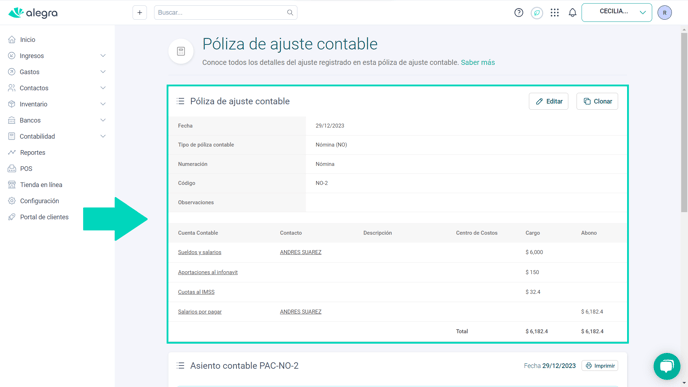Click the POS sidebar icon

pyautogui.click(x=12, y=168)
